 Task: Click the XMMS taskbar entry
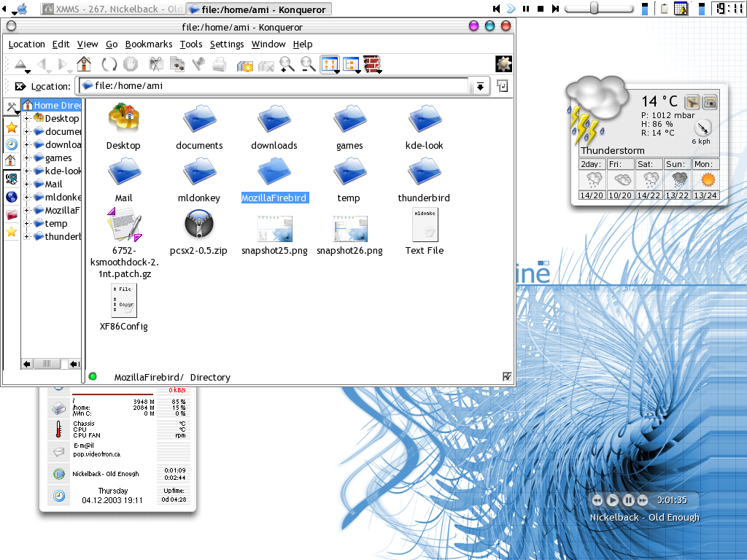(112, 9)
